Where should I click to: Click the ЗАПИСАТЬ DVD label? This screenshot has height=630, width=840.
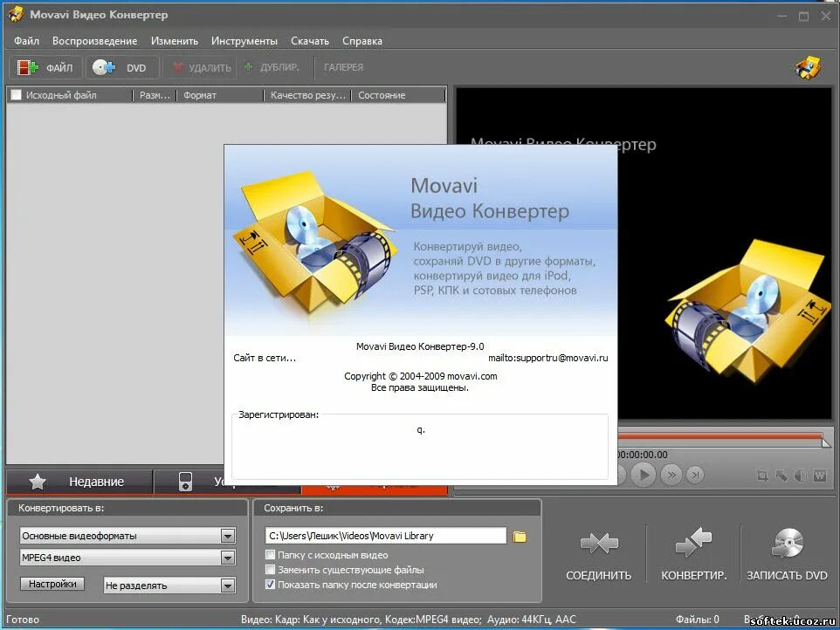click(787, 575)
